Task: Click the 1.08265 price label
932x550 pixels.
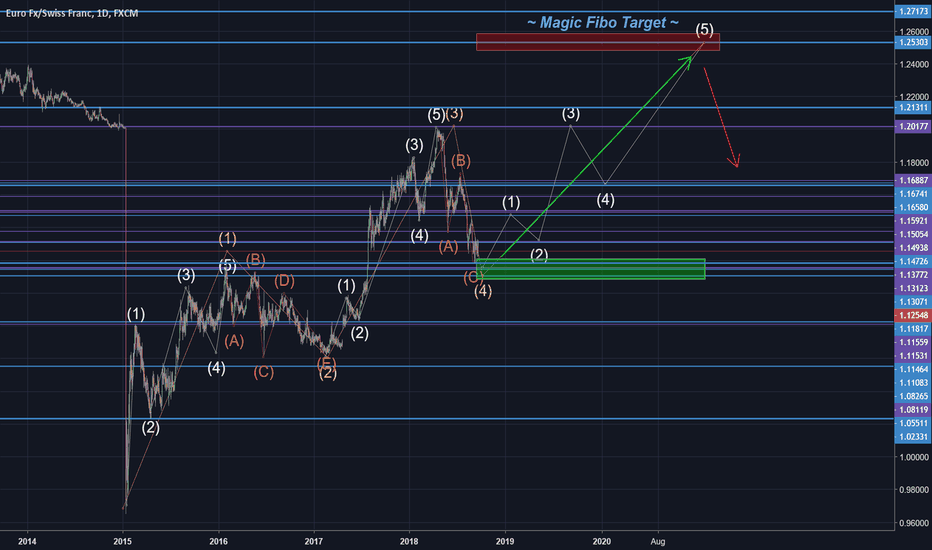Action: click(912, 396)
